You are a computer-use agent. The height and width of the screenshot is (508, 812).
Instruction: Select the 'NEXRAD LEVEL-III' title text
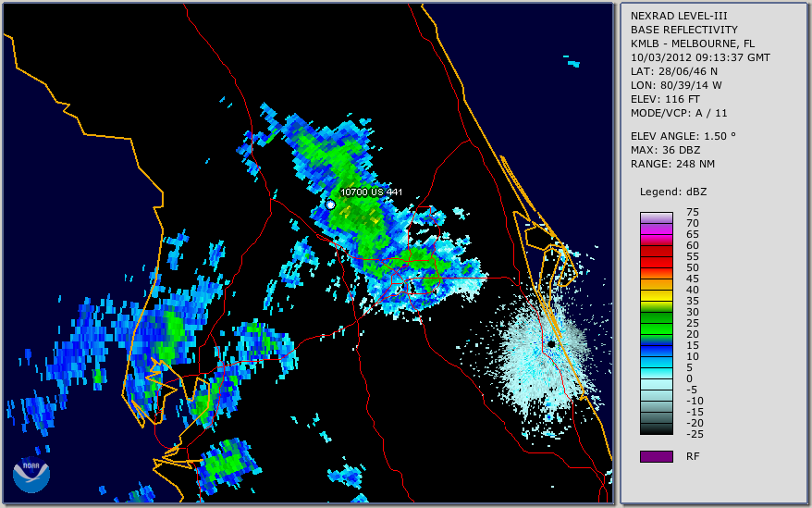click(679, 16)
